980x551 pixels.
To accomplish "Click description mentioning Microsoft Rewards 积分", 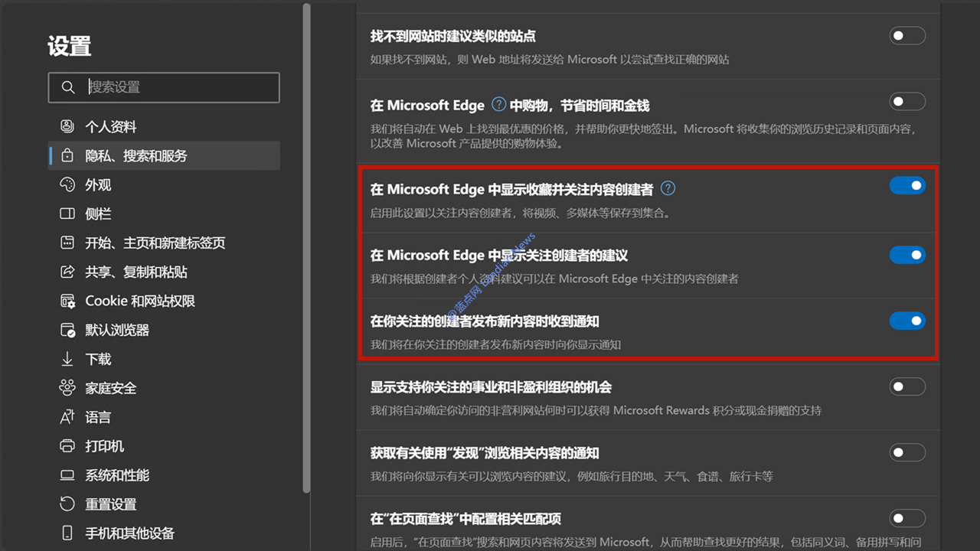I will [596, 410].
